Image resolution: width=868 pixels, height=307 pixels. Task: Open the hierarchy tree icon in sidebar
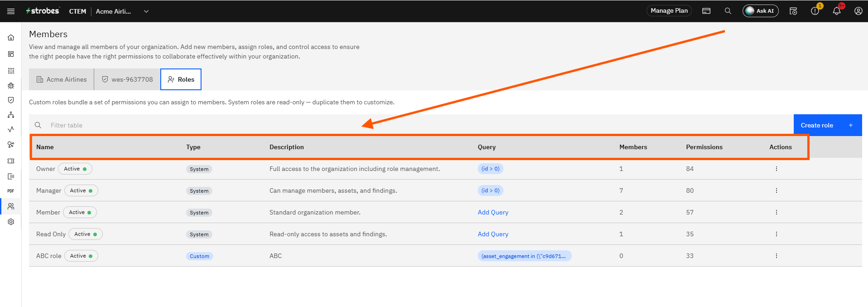pos(11,115)
